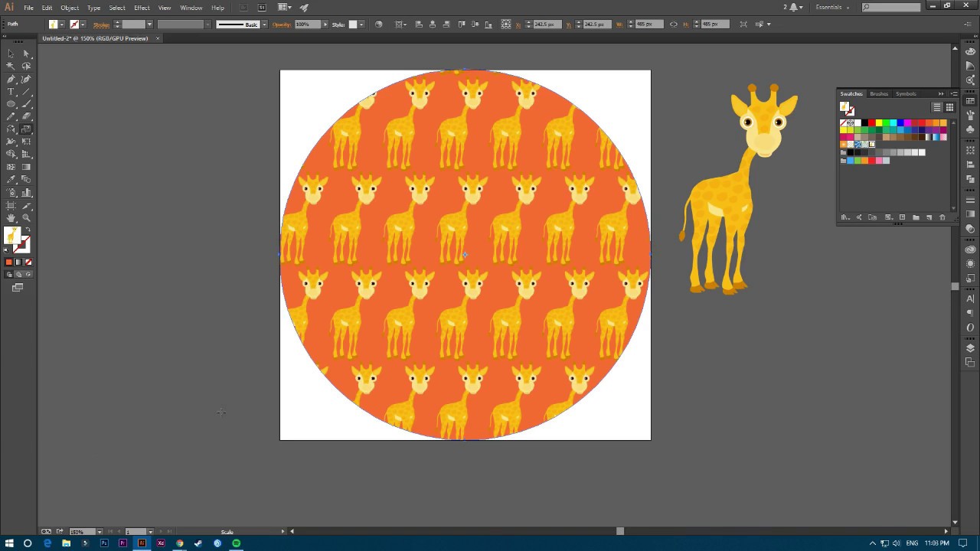This screenshot has height=551, width=980.
Task: Click the GPU performance rocket icon
Action: 304,8
